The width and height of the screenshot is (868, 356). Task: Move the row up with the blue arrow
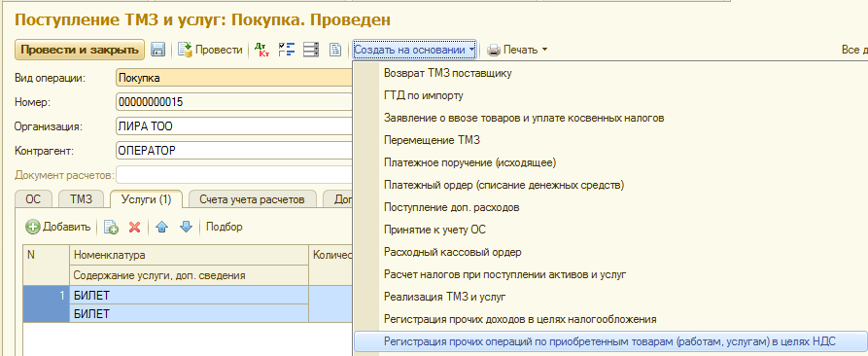click(161, 227)
